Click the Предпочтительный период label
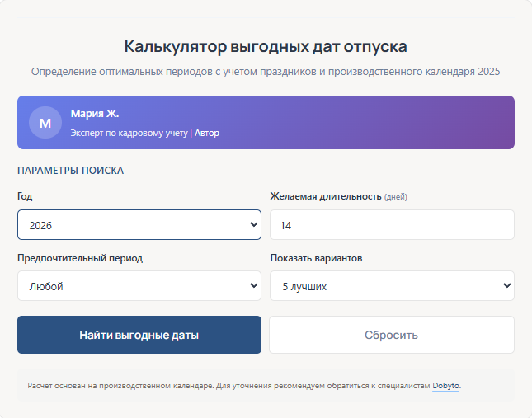 click(x=80, y=258)
